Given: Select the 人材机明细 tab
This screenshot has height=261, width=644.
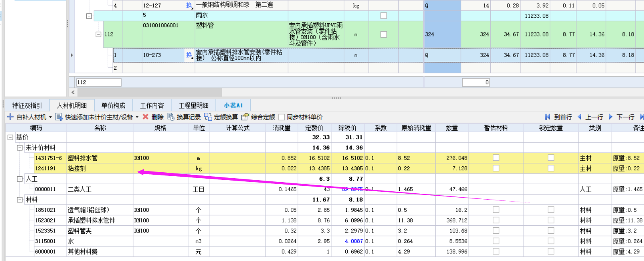Looking at the screenshot, I should click(72, 105).
